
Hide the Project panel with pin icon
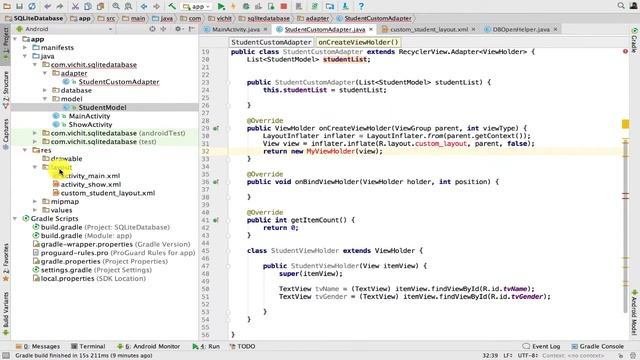pyautogui.click(x=191, y=29)
